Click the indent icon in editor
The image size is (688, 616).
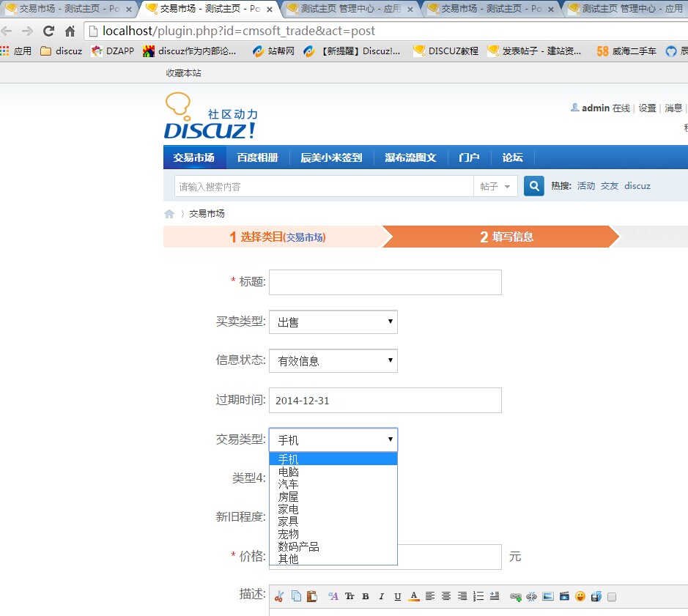pos(495,596)
